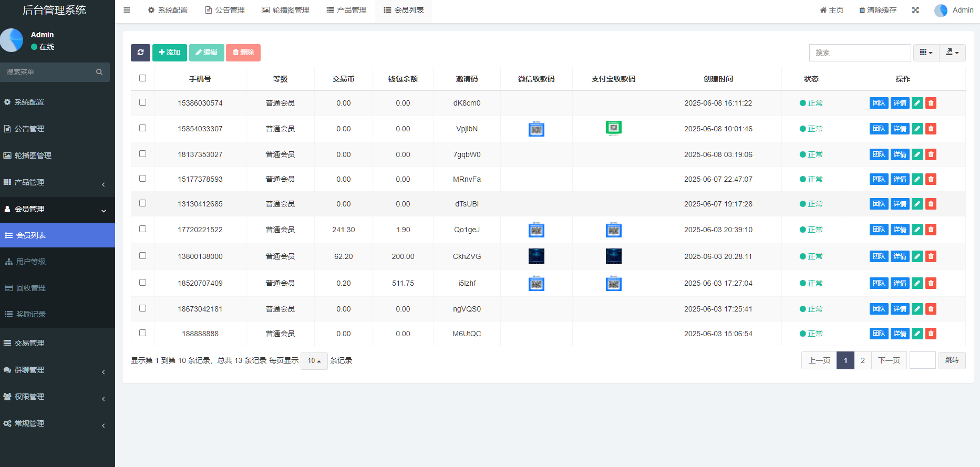Click the refresh table icon button
The width and height of the screenshot is (980, 467).
(140, 53)
